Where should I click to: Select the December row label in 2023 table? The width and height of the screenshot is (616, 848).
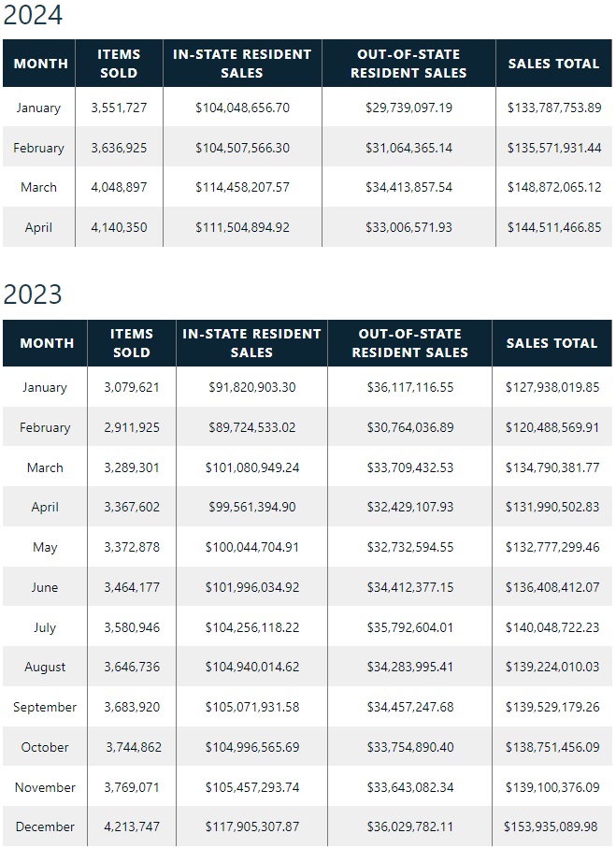point(45,826)
